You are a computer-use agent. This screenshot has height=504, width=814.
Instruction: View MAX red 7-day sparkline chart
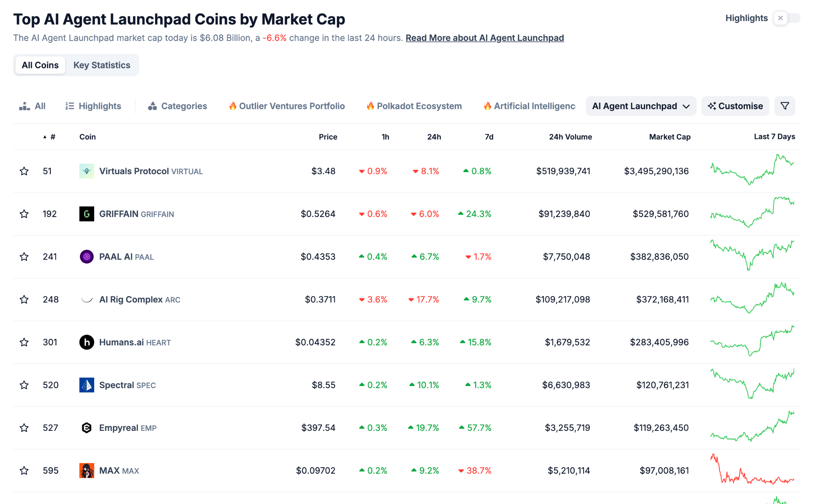tap(752, 469)
